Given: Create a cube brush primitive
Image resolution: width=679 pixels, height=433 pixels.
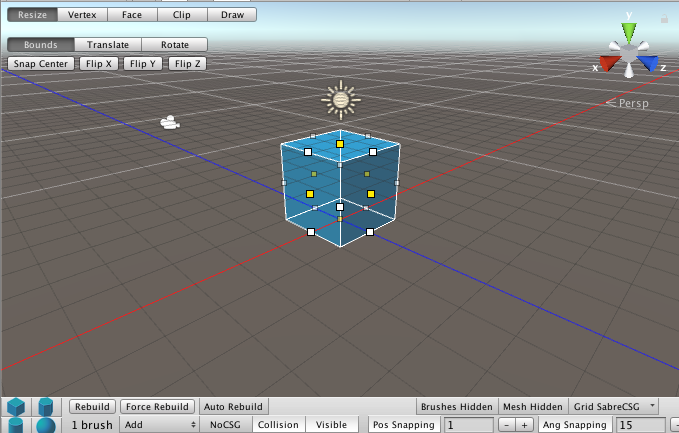Looking at the screenshot, I should tap(16, 407).
